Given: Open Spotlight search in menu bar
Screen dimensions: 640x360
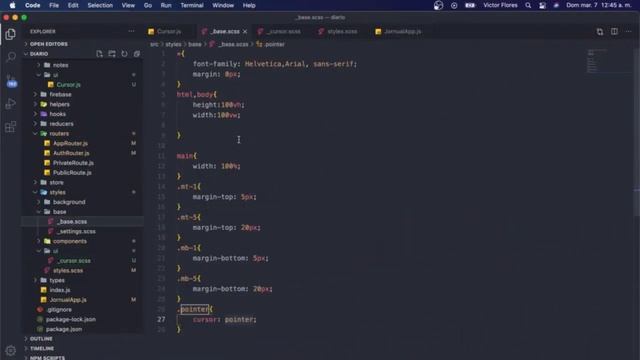Looking at the screenshot, I should pyautogui.click(x=528, y=5).
